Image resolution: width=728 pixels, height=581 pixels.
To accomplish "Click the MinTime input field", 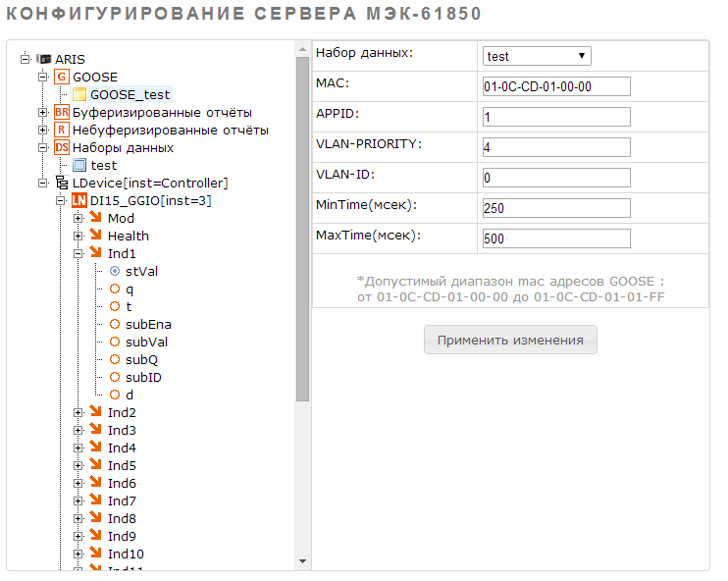I will click(555, 208).
